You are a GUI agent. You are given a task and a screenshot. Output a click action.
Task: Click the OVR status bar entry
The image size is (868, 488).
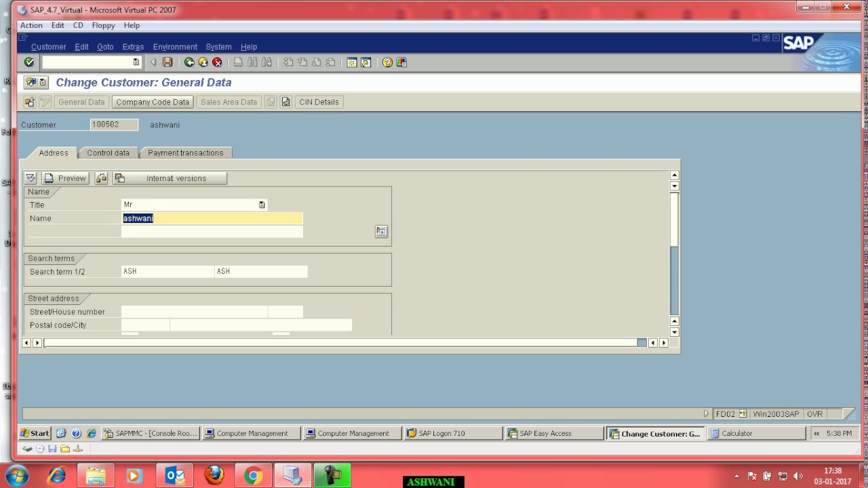coord(814,414)
